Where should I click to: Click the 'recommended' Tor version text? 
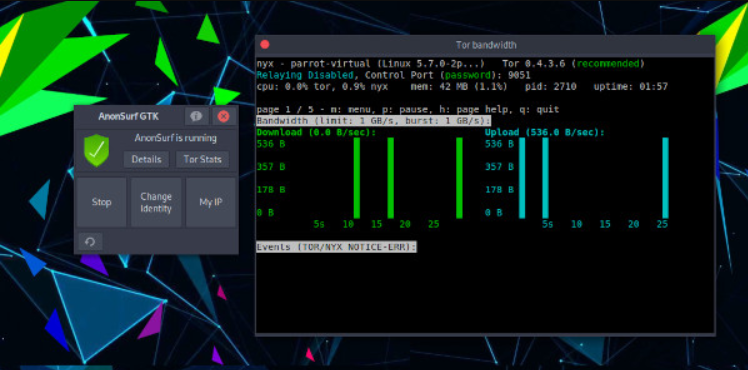pos(608,63)
